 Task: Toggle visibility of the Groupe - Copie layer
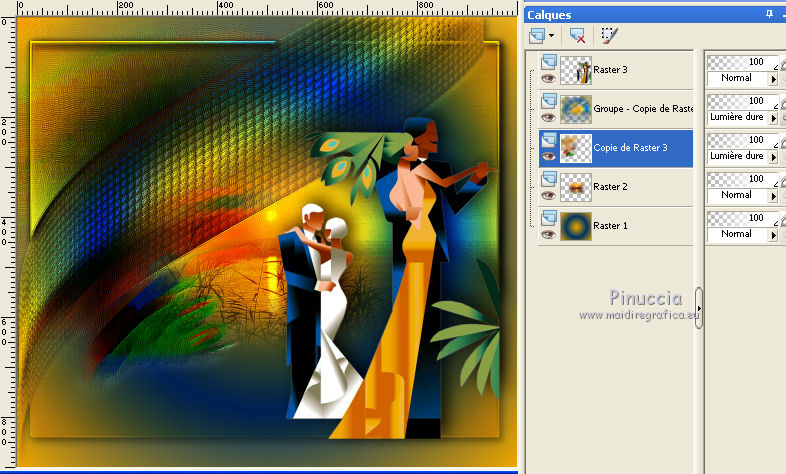click(x=548, y=117)
